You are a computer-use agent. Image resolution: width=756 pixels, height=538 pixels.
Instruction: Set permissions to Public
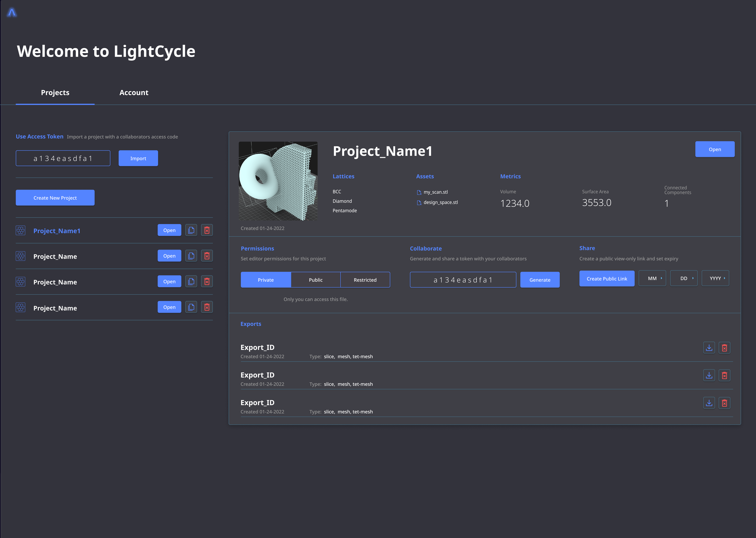pyautogui.click(x=316, y=280)
